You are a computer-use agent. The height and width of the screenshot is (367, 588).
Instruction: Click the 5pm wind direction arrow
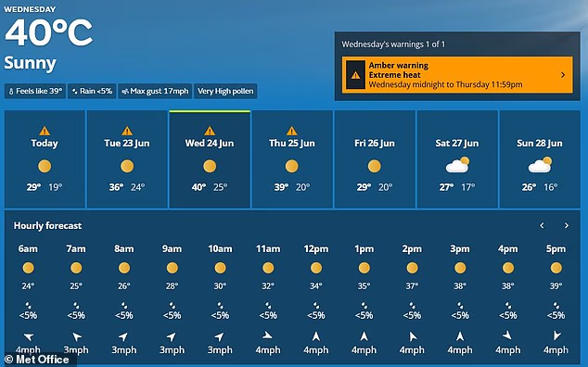click(556, 335)
